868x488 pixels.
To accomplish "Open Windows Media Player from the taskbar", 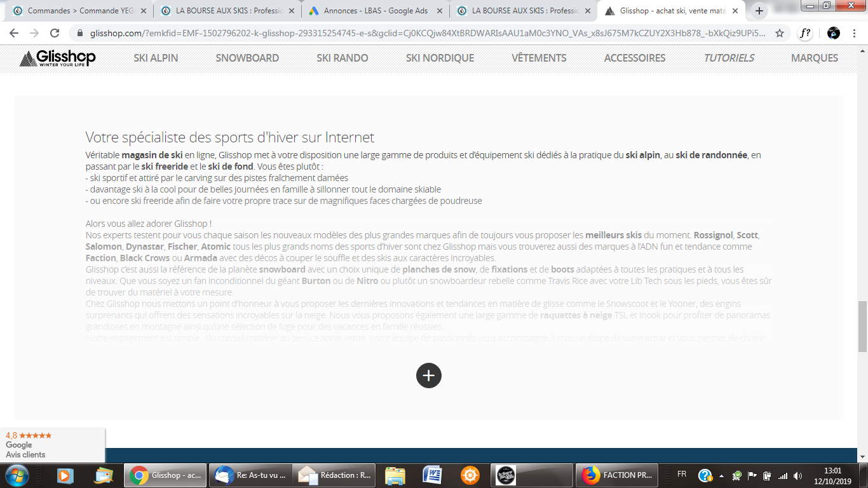I will coord(65,475).
